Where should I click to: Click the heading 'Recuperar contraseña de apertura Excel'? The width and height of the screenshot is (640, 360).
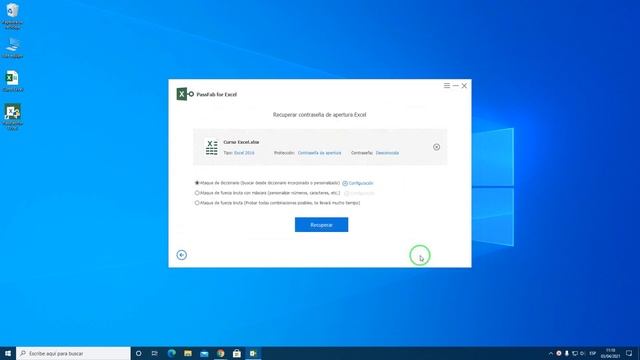coord(320,115)
